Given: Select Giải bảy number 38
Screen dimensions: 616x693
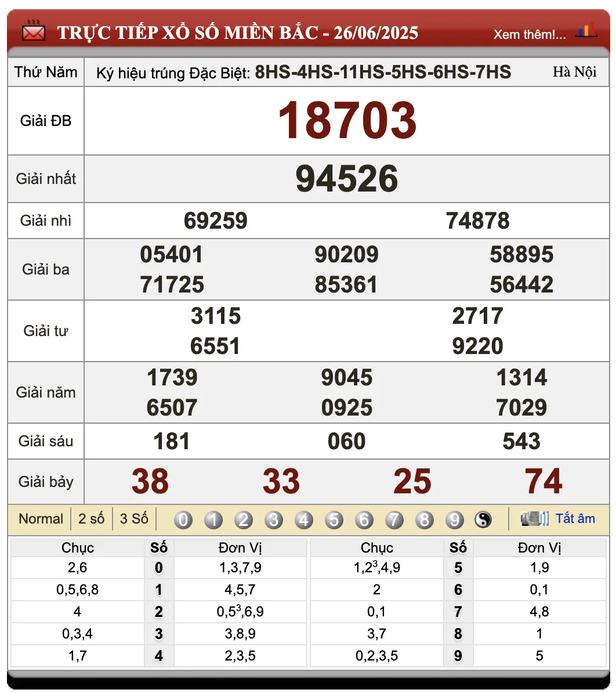Looking at the screenshot, I should [150, 481].
